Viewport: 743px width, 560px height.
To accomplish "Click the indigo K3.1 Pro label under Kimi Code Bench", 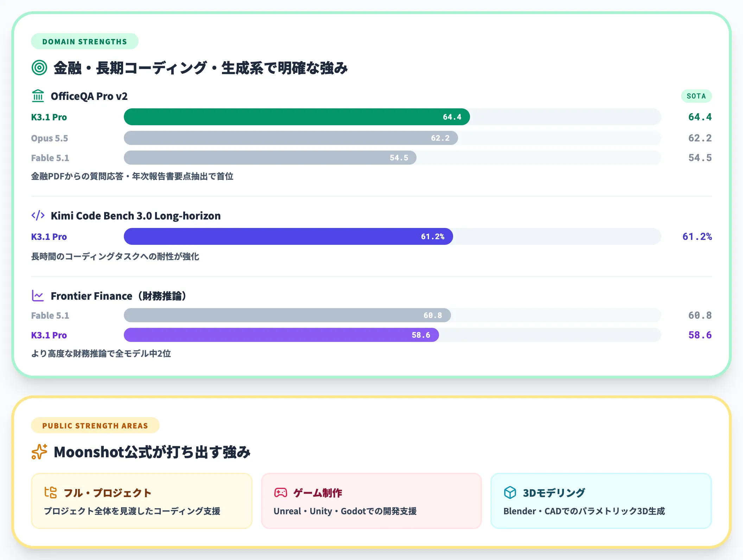I will (49, 237).
